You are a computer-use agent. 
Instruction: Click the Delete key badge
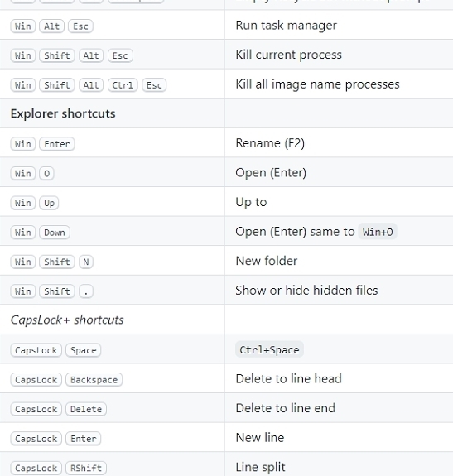click(86, 409)
